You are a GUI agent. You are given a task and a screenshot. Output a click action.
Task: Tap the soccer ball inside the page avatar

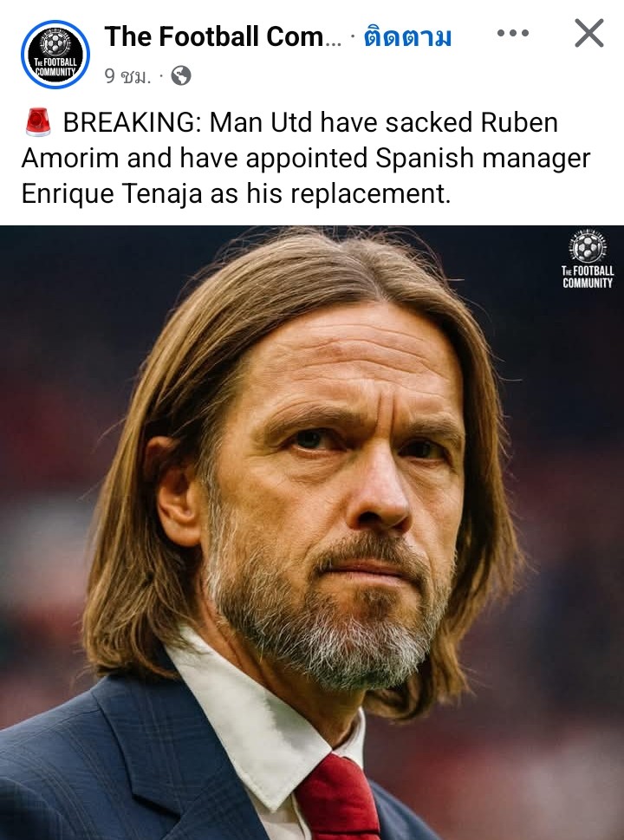click(x=55, y=42)
